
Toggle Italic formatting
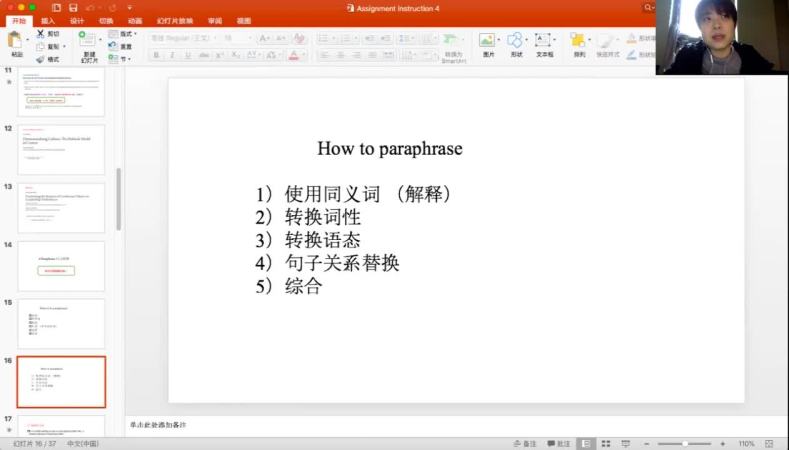tap(172, 55)
